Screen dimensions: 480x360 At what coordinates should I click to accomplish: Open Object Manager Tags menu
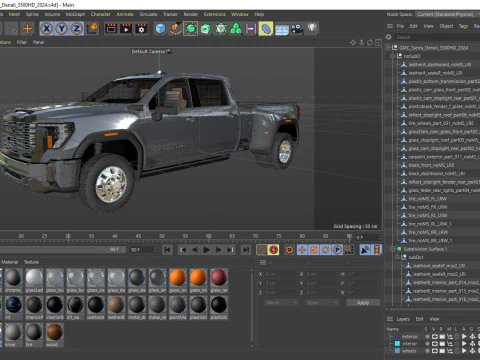(463, 26)
